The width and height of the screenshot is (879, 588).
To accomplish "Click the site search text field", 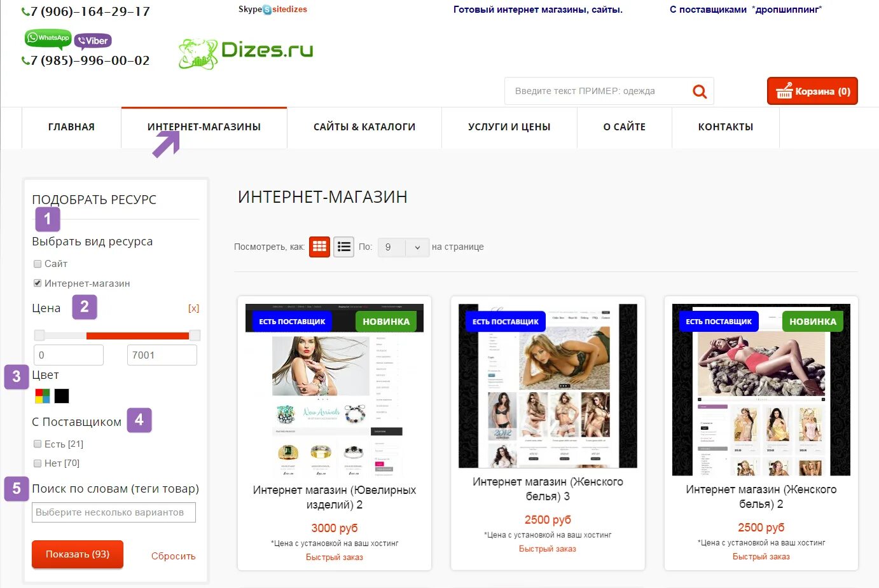I will (598, 92).
